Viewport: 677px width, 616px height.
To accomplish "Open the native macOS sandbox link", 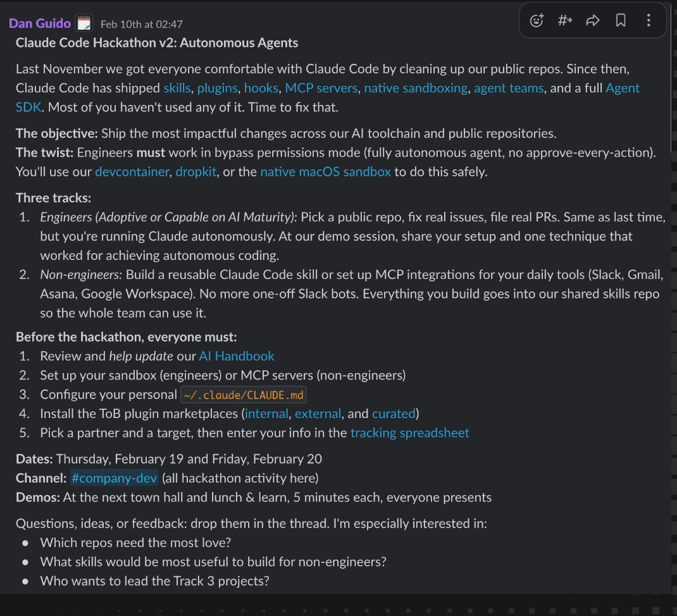I will click(326, 172).
